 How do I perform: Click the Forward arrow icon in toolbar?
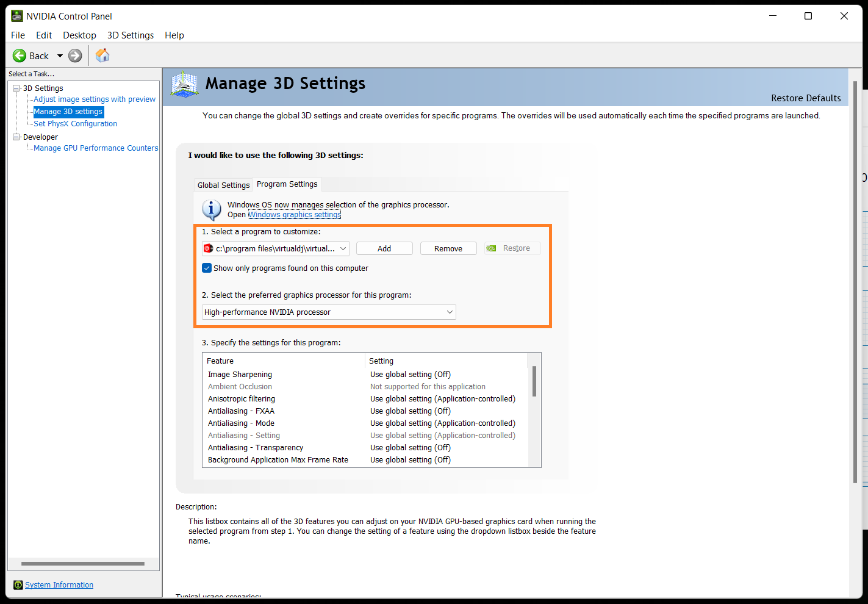click(75, 56)
